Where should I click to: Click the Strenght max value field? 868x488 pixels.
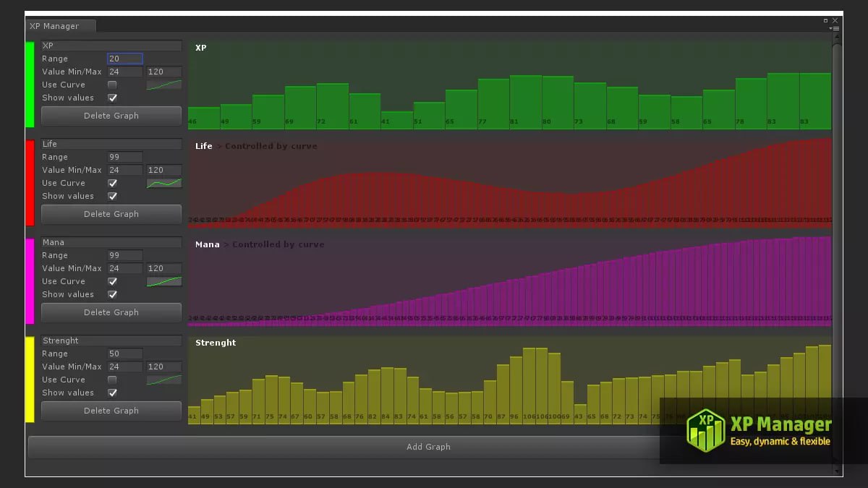coord(164,367)
